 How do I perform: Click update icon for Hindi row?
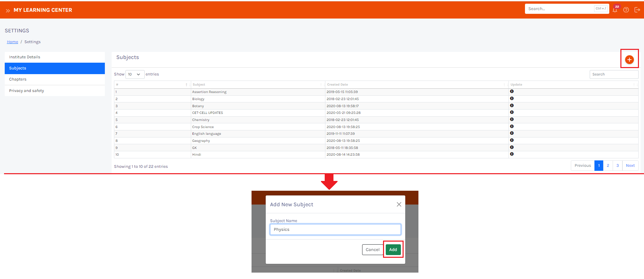[511, 154]
